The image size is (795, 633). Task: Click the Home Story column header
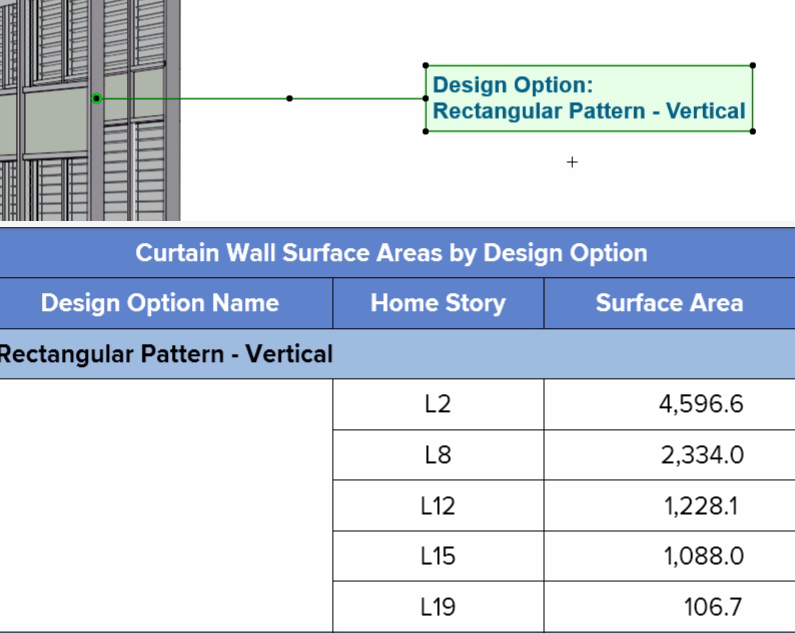[x=438, y=303]
